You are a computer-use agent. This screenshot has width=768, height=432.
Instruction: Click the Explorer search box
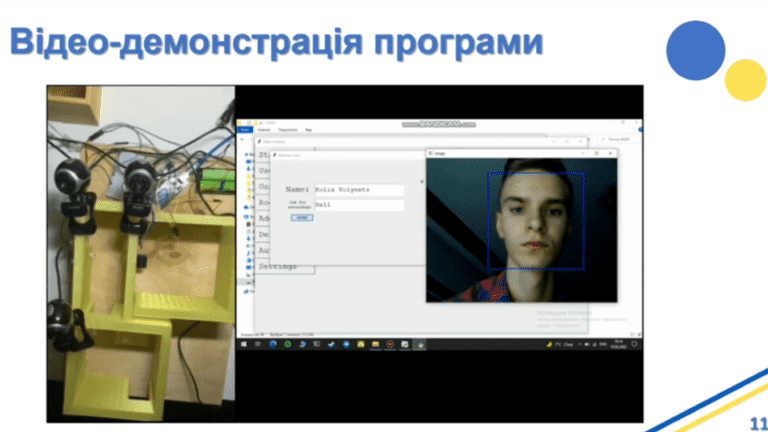click(618, 140)
